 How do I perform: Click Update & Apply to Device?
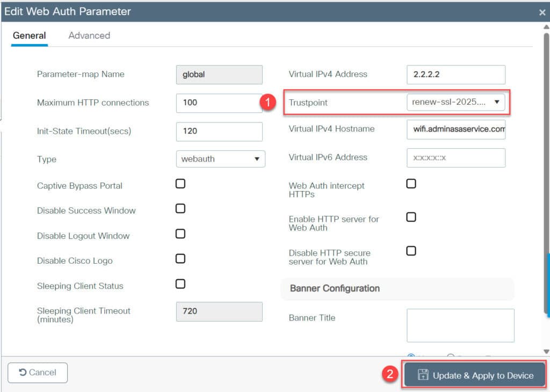(474, 374)
